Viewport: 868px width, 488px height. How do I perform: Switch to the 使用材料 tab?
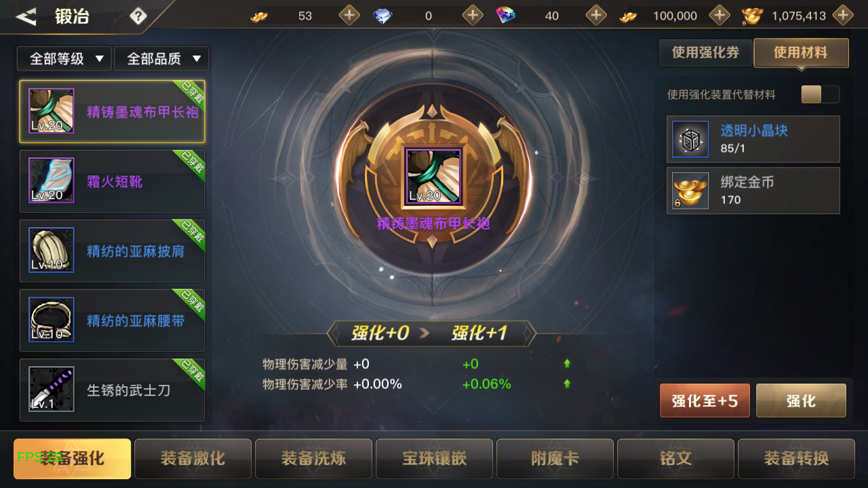click(801, 53)
